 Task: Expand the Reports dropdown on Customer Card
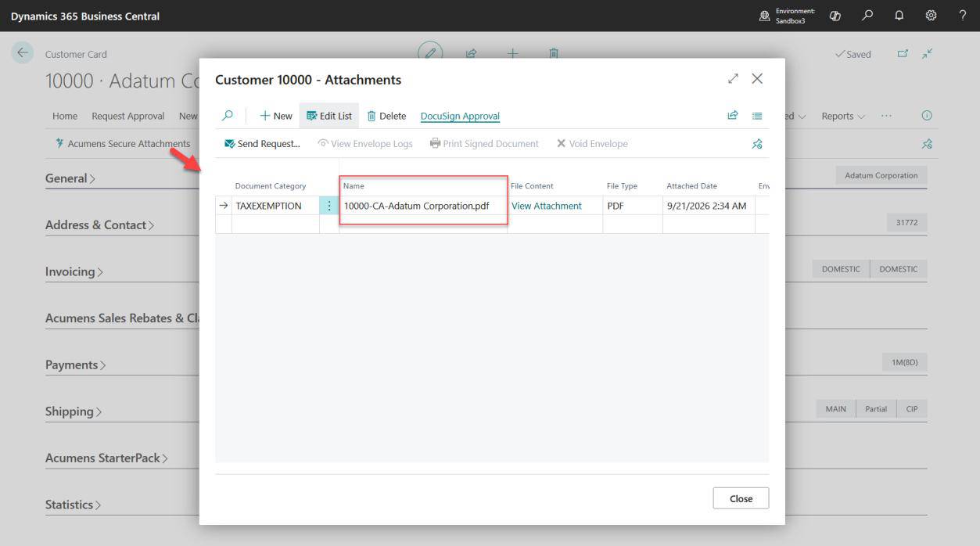[x=843, y=116]
